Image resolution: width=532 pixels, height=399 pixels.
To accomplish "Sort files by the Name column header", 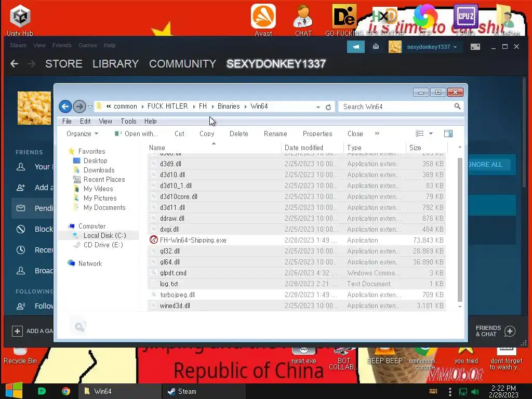I will [x=214, y=148].
